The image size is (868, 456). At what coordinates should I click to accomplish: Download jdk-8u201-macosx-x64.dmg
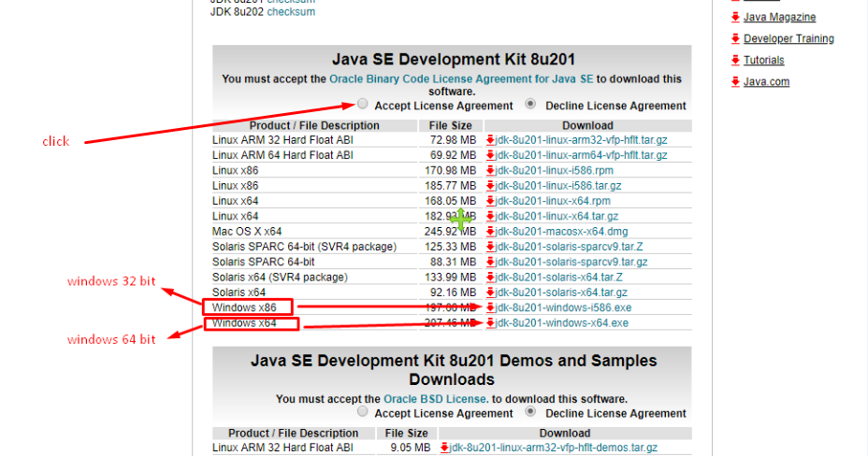(x=561, y=232)
